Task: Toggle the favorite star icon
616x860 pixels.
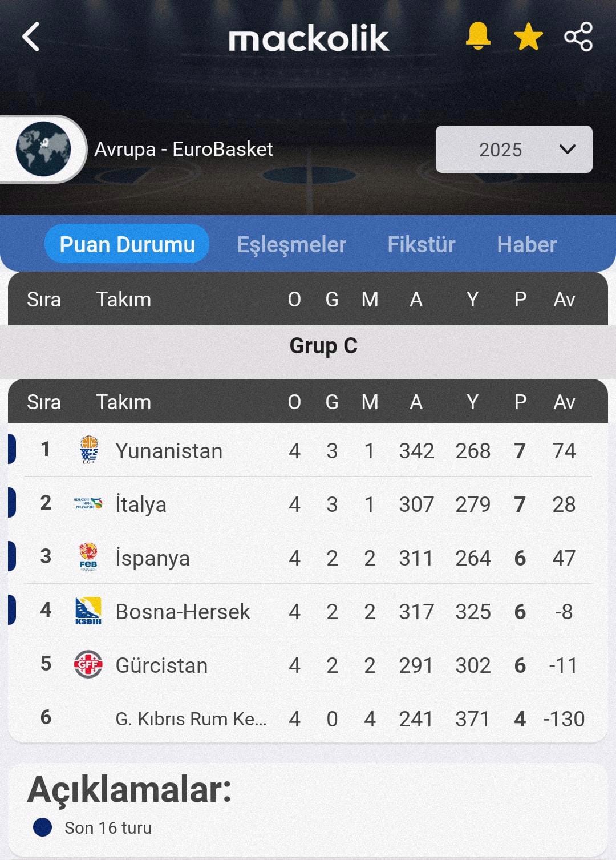Action: (528, 37)
